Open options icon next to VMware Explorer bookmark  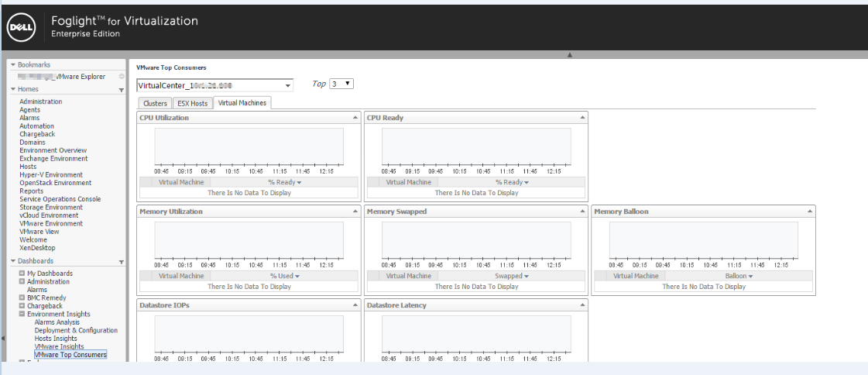[122, 77]
